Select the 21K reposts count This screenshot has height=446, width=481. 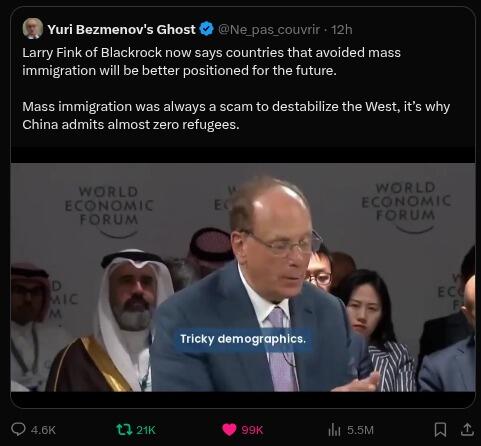pos(146,430)
